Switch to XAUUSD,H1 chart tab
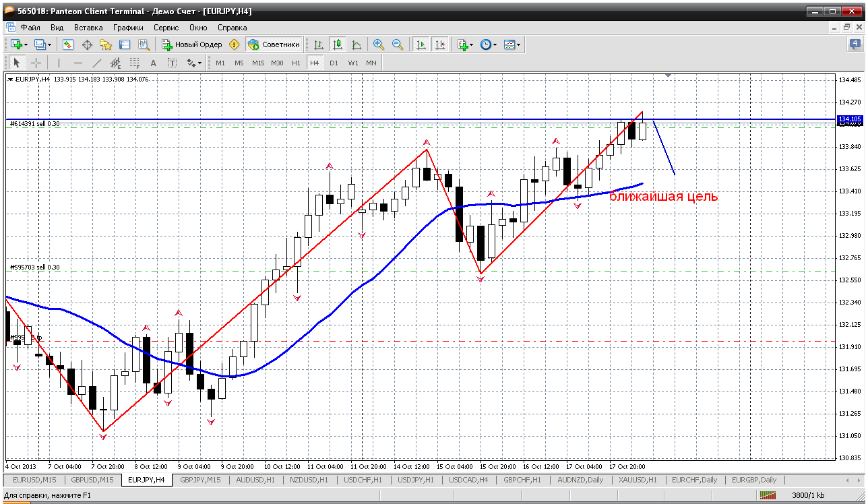The image size is (868, 504). click(638, 480)
